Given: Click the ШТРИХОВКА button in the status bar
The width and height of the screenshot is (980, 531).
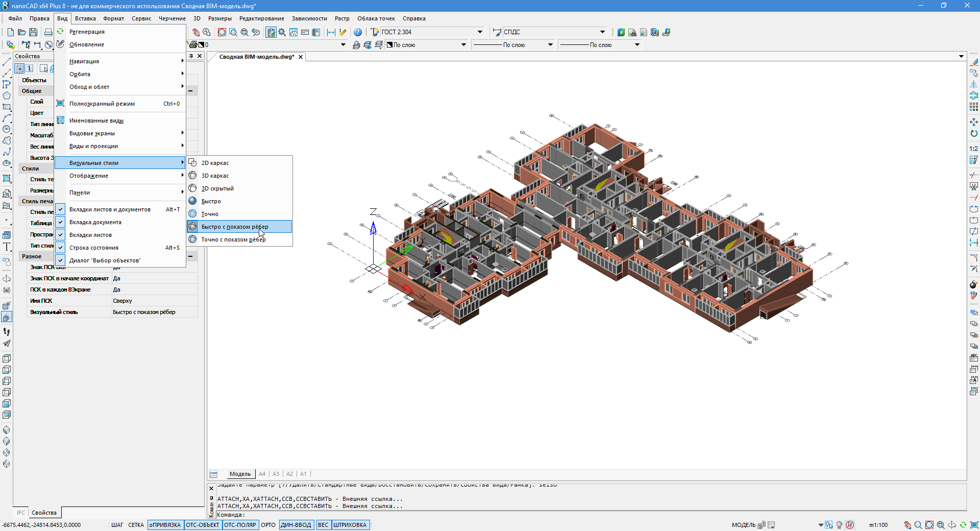Looking at the screenshot, I should tap(351, 525).
